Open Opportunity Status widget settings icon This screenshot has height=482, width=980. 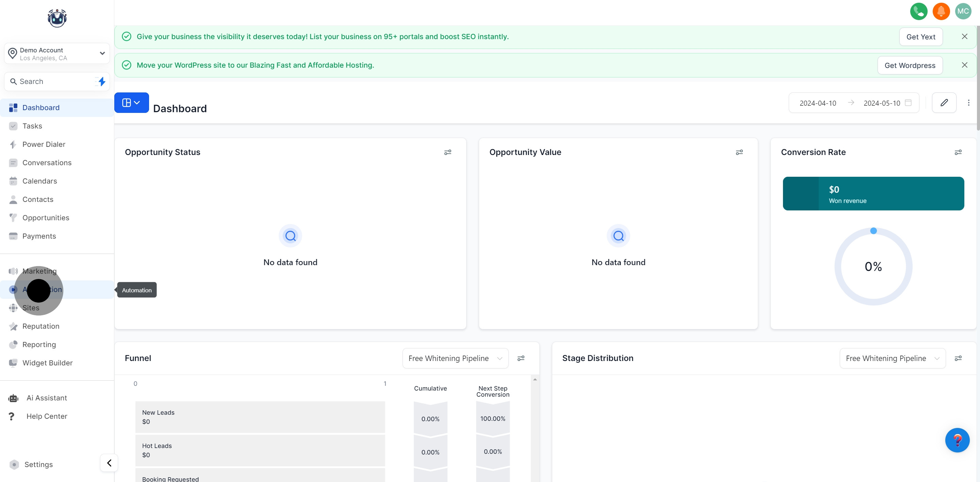(447, 152)
